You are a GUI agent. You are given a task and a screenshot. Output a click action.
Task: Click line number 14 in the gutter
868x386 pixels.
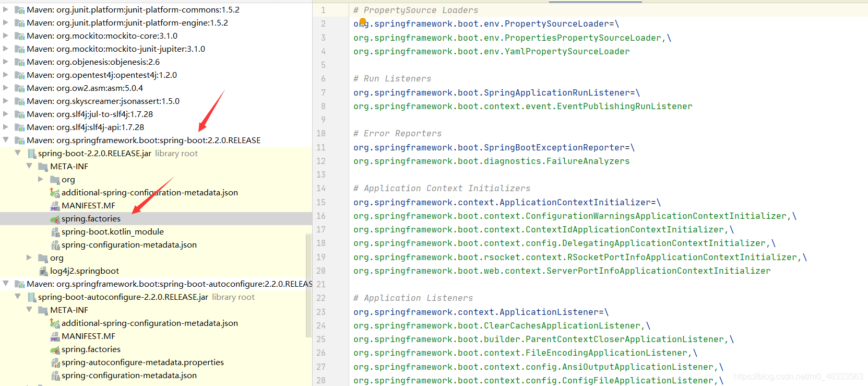point(321,188)
